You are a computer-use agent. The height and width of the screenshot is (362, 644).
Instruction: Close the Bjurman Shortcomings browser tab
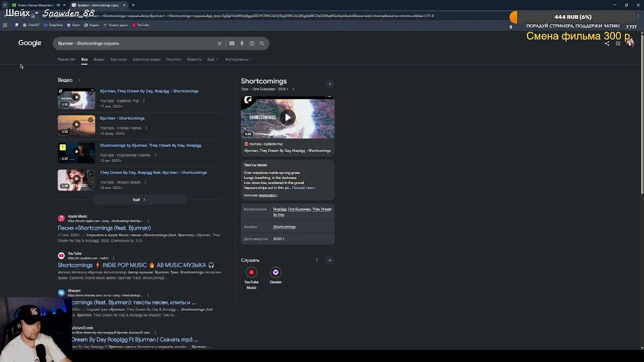coord(124,5)
